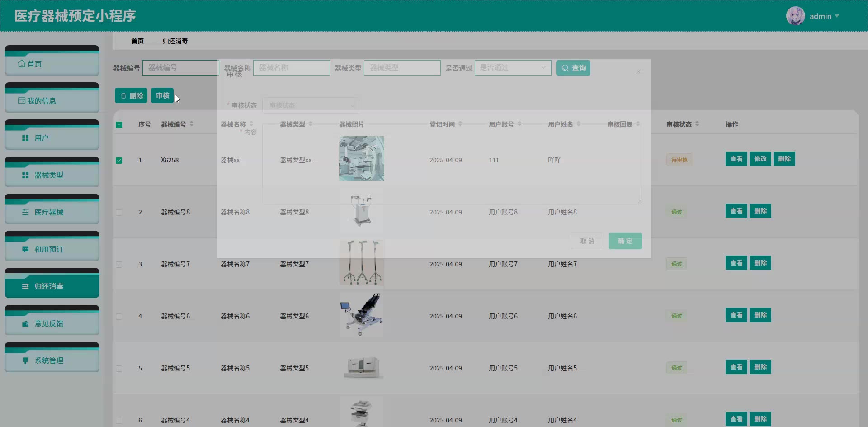Screen dimensions: 868x427
Task: Click 查看 for the X6258 row
Action: pyautogui.click(x=736, y=159)
